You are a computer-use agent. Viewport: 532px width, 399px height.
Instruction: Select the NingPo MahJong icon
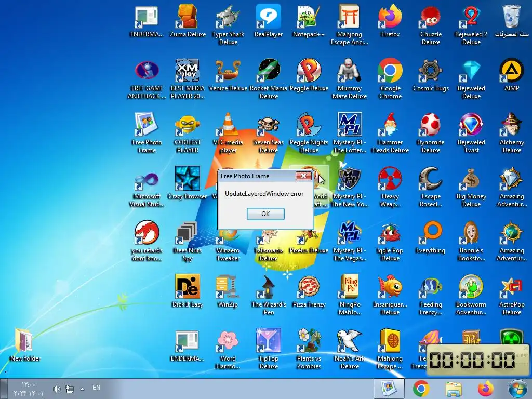pyautogui.click(x=350, y=295)
